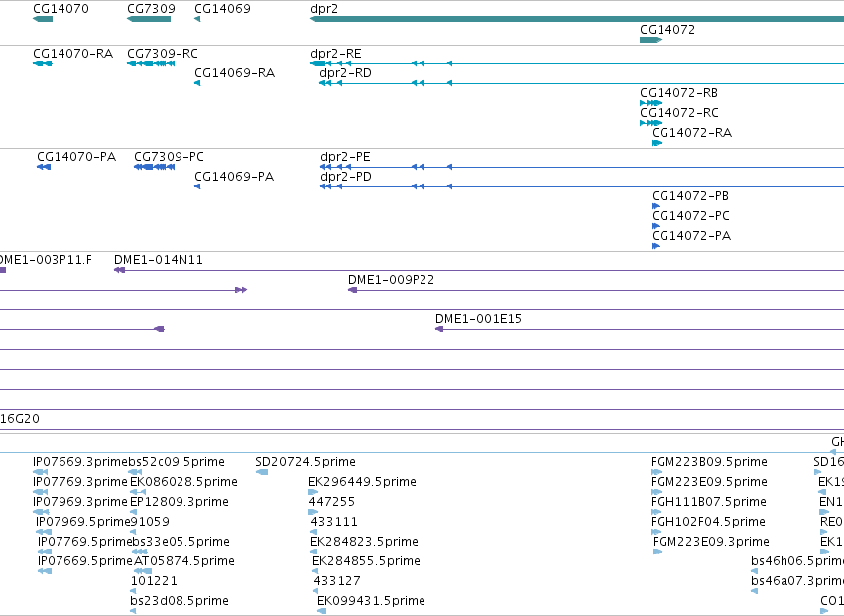
Task: Click EST label EK284855.5prime
Action: coord(367,561)
